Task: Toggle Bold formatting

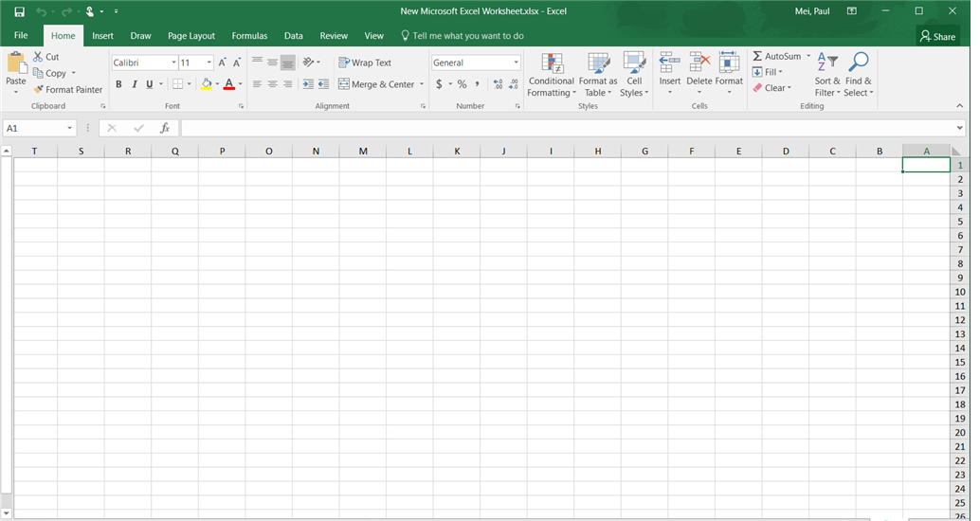Action: [118, 84]
